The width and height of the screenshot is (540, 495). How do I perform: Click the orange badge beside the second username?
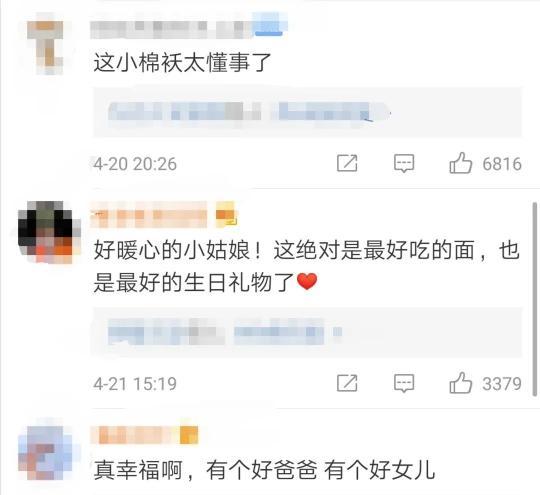(226, 215)
